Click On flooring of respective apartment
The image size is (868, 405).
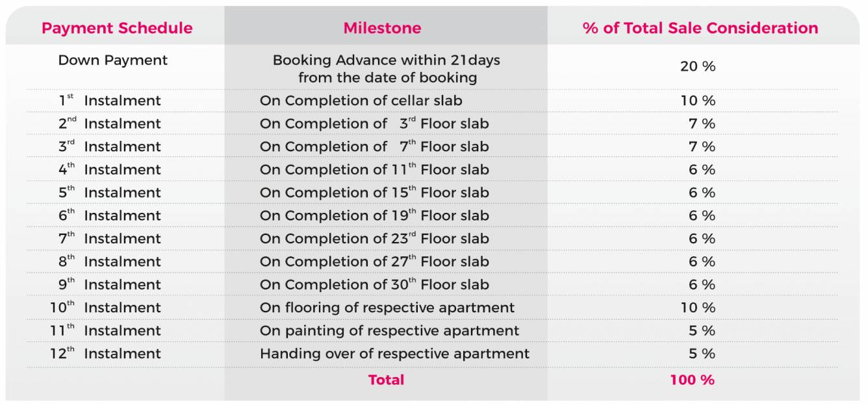[x=387, y=308]
